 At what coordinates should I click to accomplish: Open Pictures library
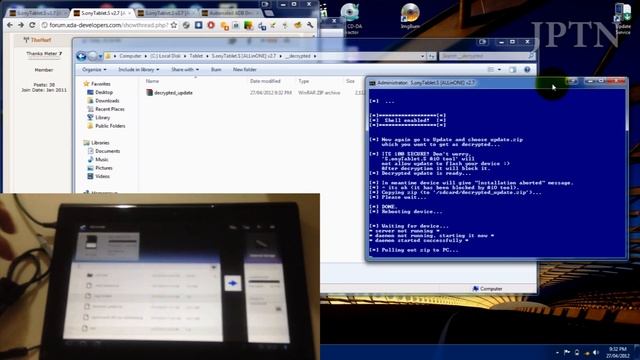coord(100,168)
